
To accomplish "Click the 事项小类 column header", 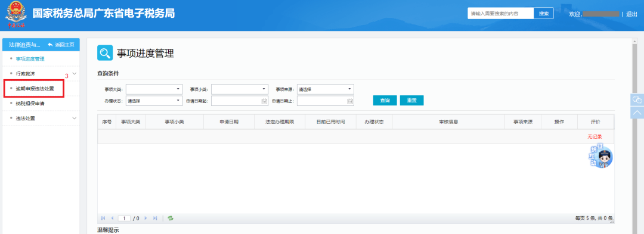I will 175,121.
